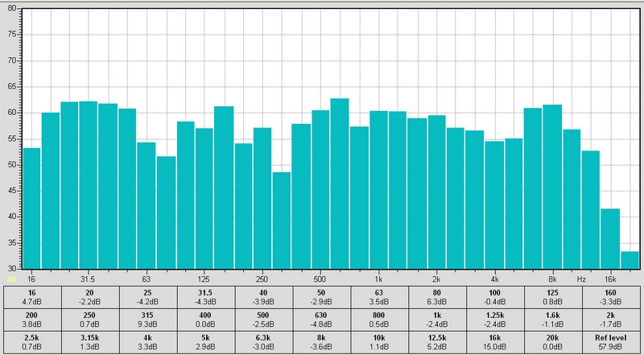Click the shortest spectrum bar at 20k
644x355 pixels.
point(630,260)
